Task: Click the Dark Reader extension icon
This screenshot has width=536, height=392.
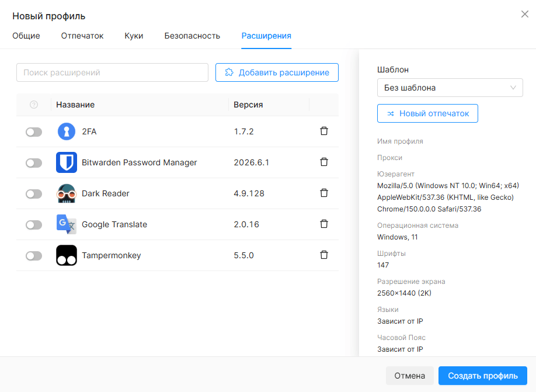Action: coord(67,193)
